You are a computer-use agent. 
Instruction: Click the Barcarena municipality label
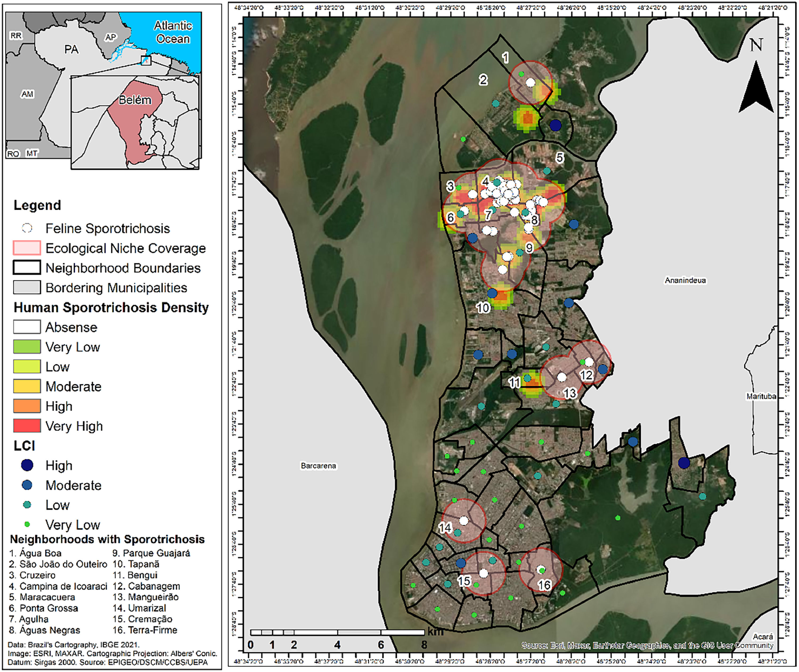coord(318,465)
